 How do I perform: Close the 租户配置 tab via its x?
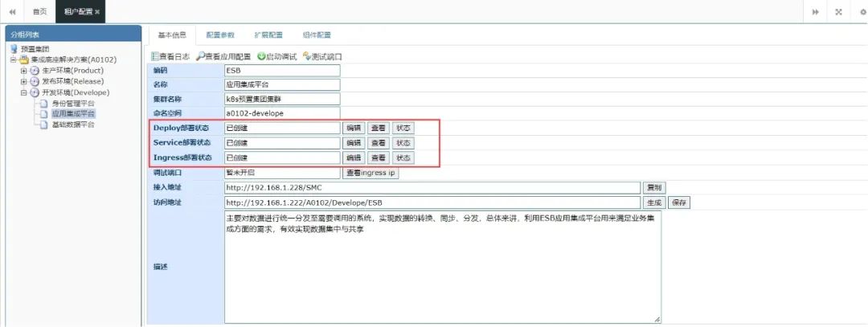coord(97,11)
